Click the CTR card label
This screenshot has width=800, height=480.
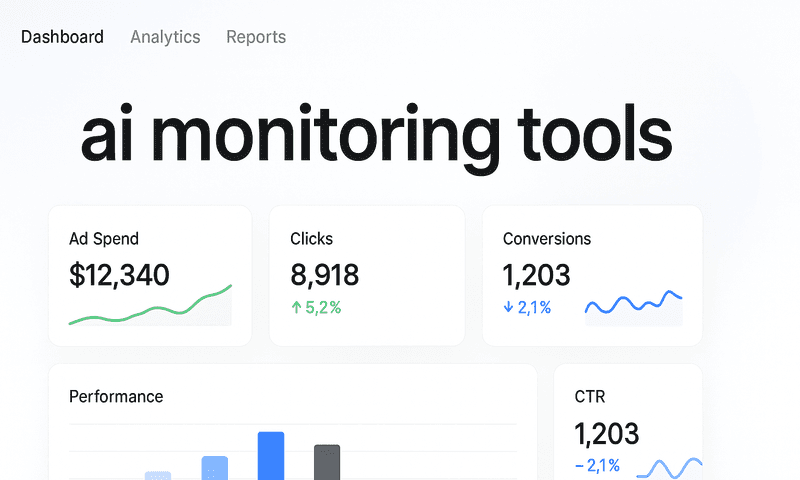(590, 397)
